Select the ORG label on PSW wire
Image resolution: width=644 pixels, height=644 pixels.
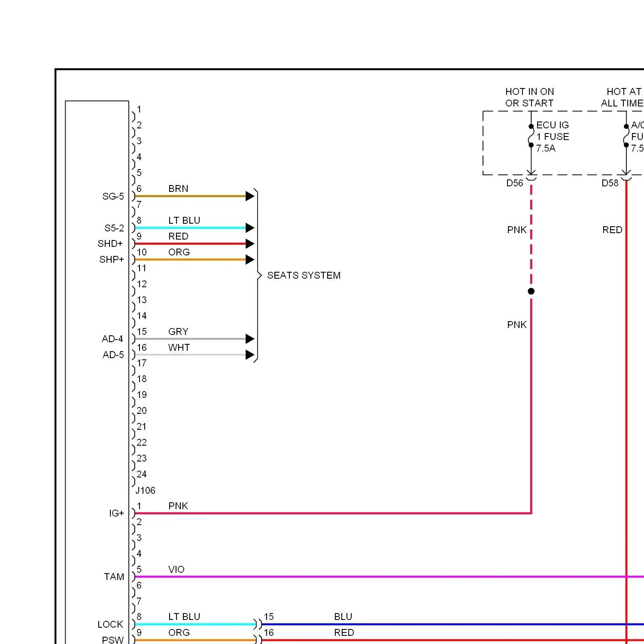[x=179, y=632]
